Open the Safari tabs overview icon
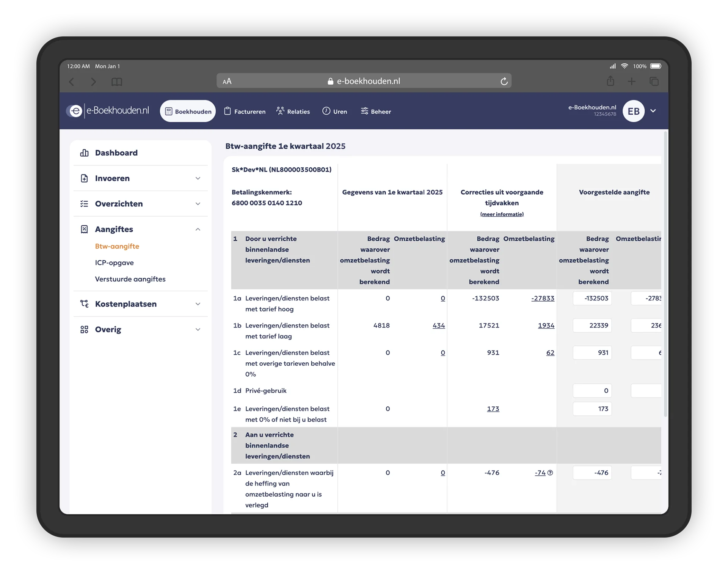 pyautogui.click(x=654, y=82)
